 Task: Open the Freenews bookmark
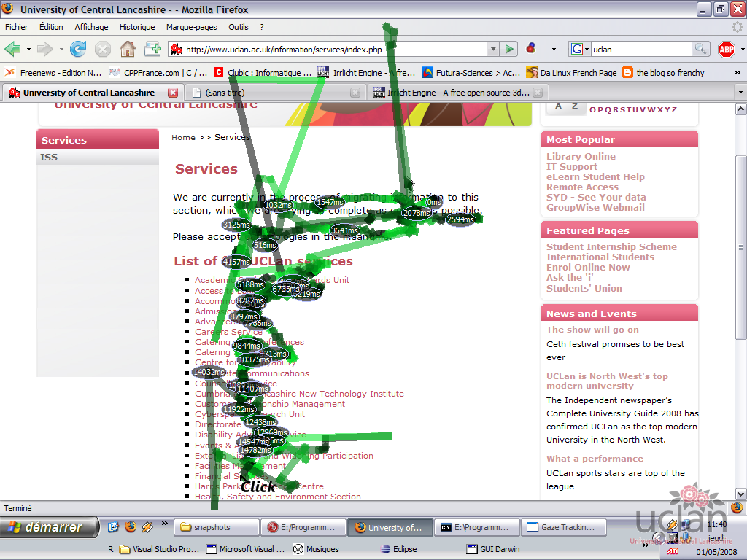(x=53, y=72)
